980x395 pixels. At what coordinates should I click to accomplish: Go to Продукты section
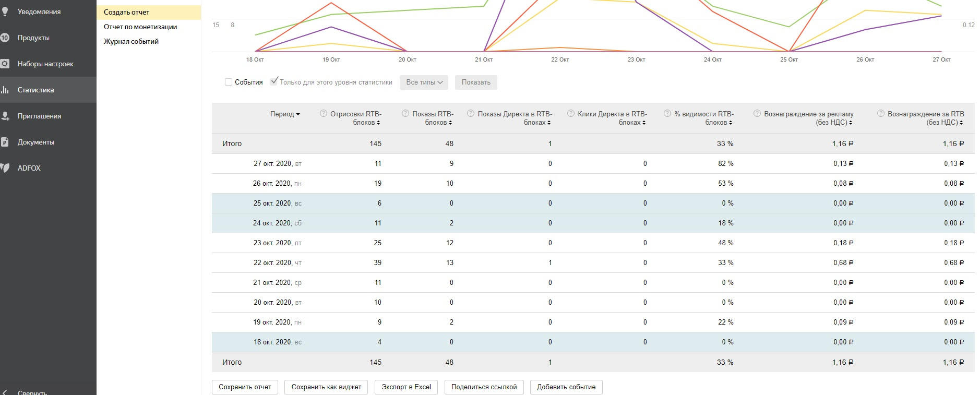pyautogui.click(x=33, y=38)
